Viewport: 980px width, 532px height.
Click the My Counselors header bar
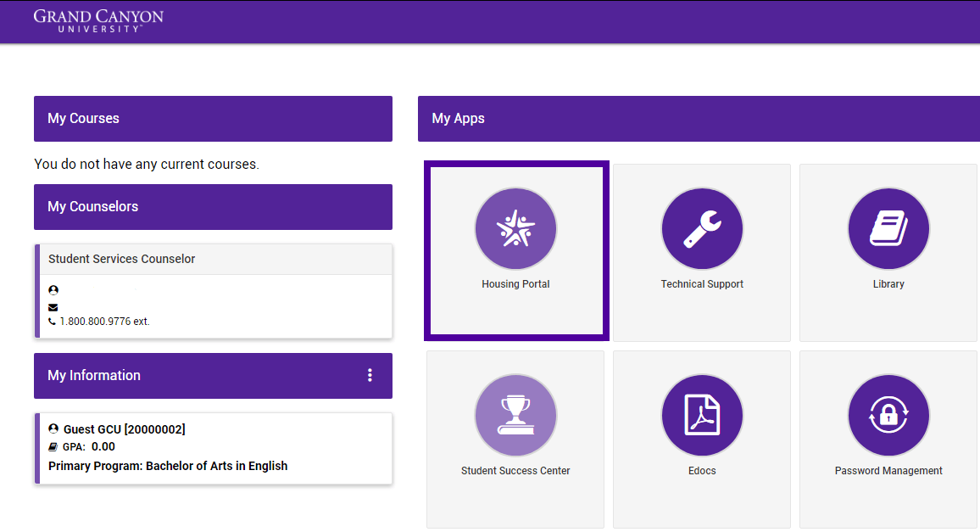212,207
